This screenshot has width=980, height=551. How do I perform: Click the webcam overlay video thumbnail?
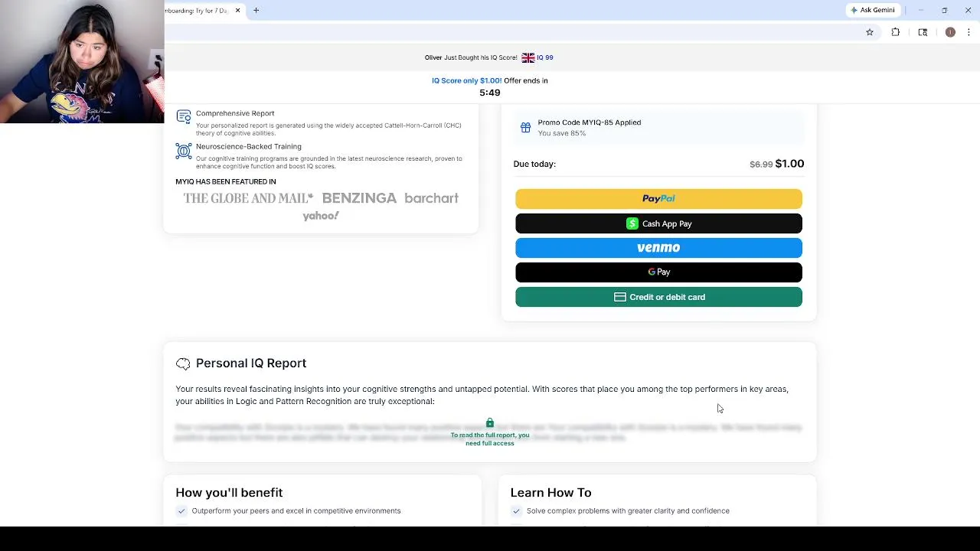(x=82, y=61)
